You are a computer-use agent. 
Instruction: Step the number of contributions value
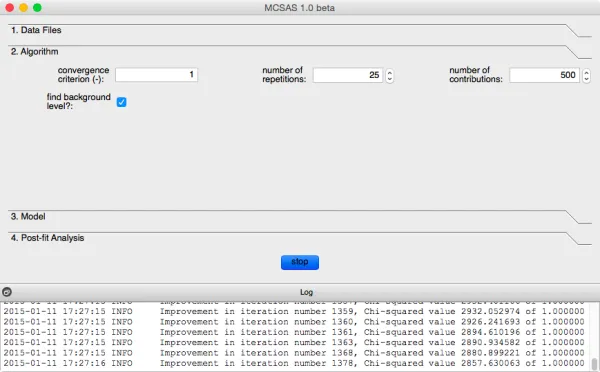pos(586,75)
